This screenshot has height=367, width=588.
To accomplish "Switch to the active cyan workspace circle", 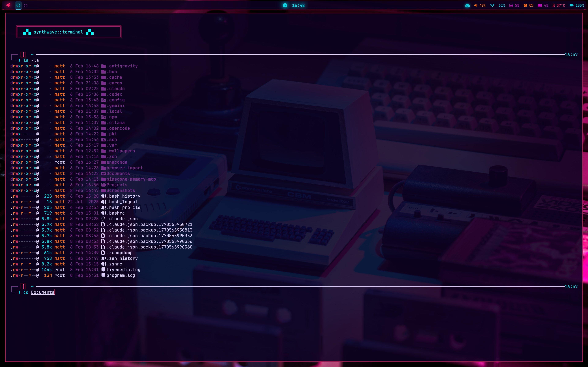I will [18, 5].
